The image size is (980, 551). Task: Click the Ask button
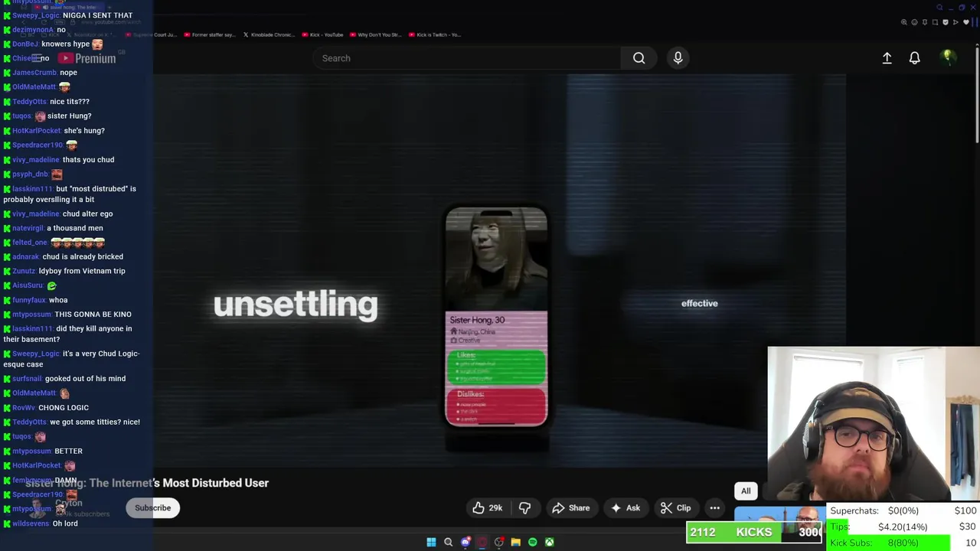[625, 507]
